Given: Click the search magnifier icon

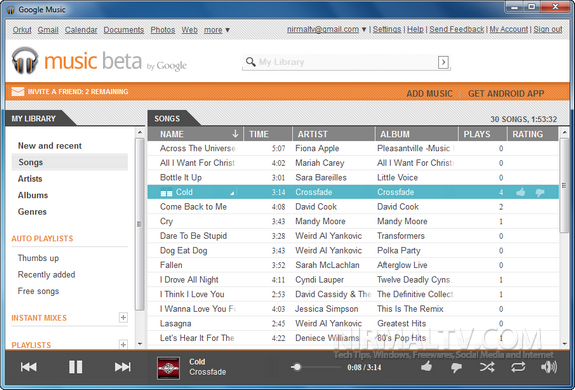Looking at the screenshot, I should click(x=250, y=62).
